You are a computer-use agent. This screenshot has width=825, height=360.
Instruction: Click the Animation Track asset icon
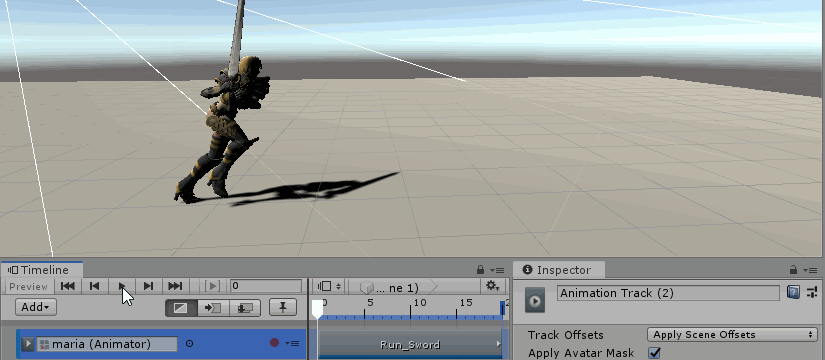pyautogui.click(x=535, y=301)
